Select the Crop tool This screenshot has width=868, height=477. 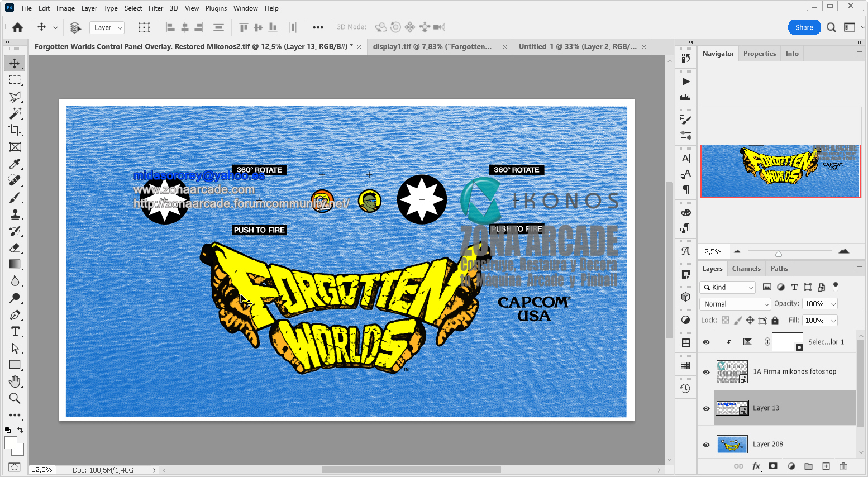click(x=15, y=130)
